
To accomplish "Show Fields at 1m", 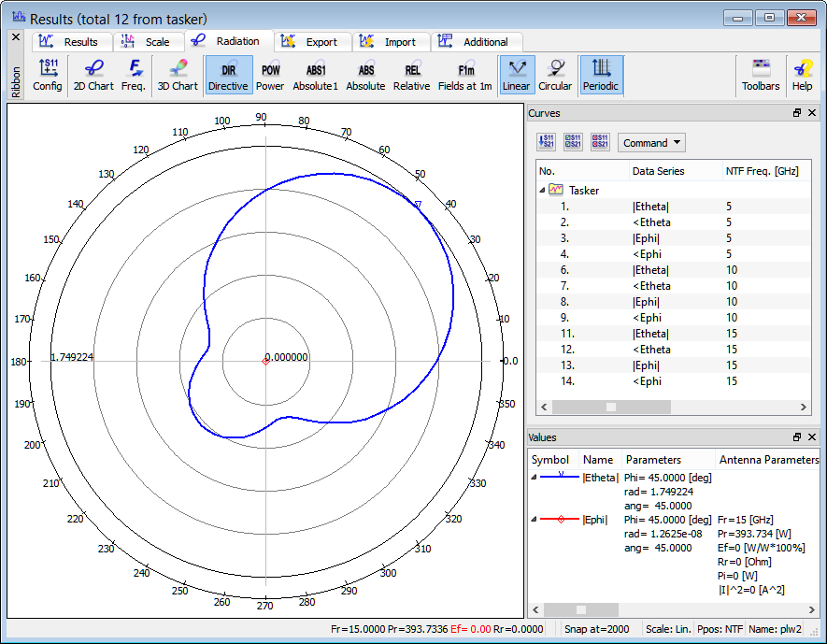I will (464, 75).
